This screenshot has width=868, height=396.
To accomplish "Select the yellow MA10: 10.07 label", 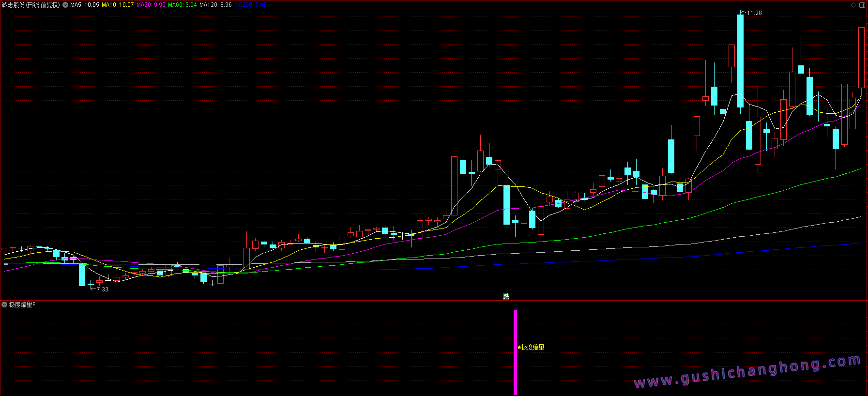I will click(x=118, y=5).
